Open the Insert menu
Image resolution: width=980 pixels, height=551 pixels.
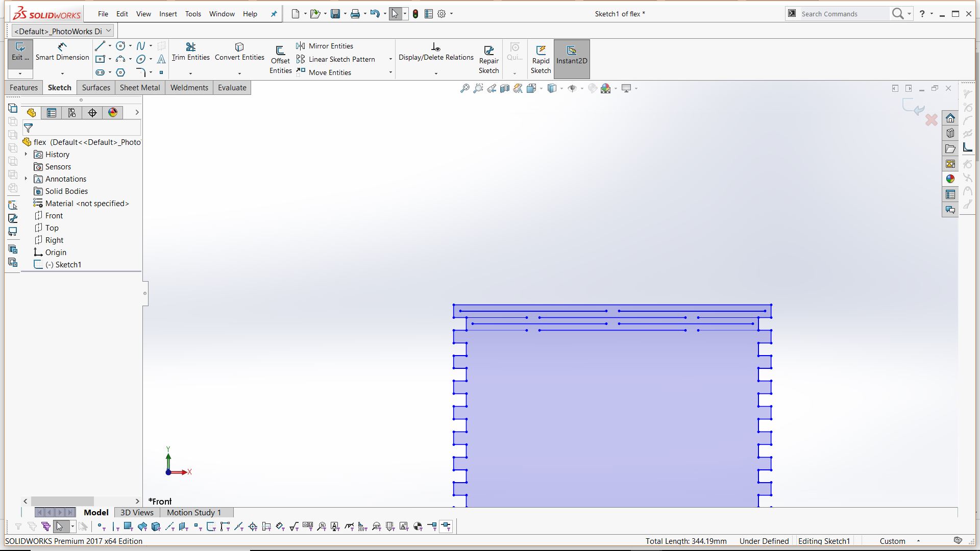click(x=167, y=14)
